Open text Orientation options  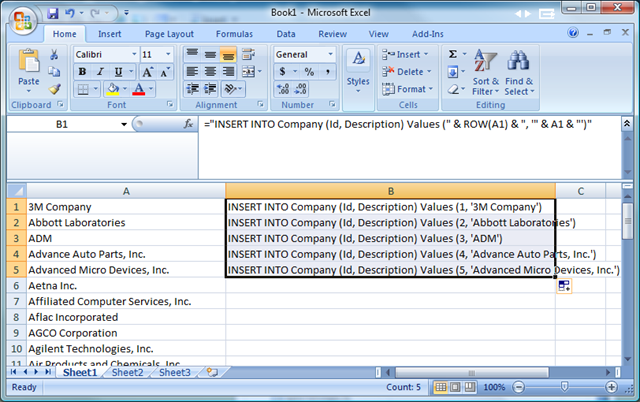pos(233,89)
